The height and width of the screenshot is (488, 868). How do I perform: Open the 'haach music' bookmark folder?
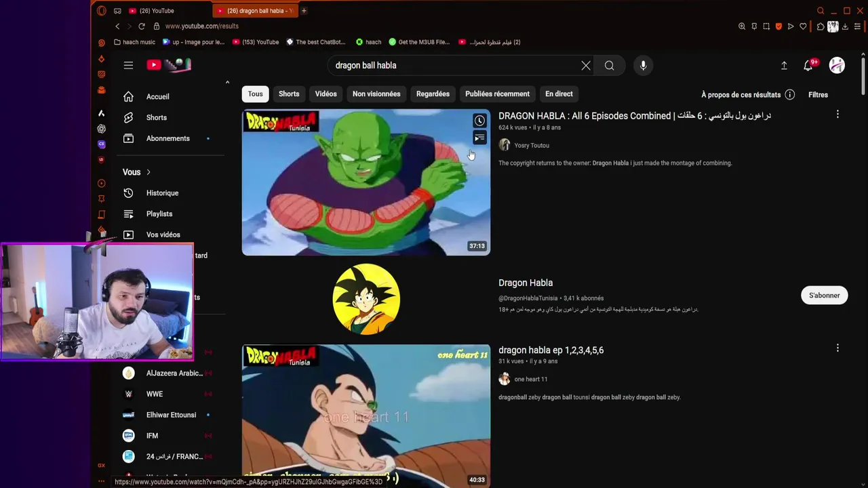point(134,42)
